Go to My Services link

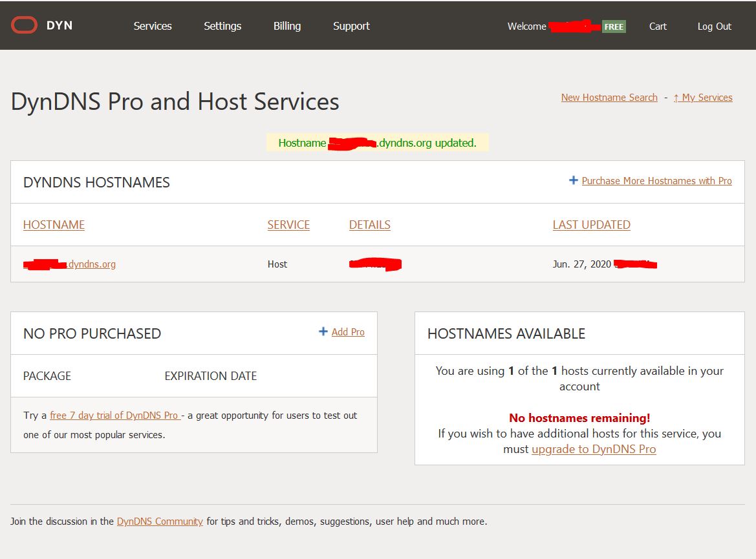[703, 98]
